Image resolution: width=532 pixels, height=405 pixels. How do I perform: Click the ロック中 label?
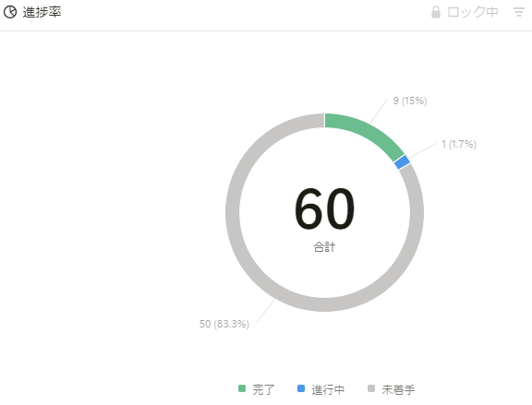click(473, 12)
